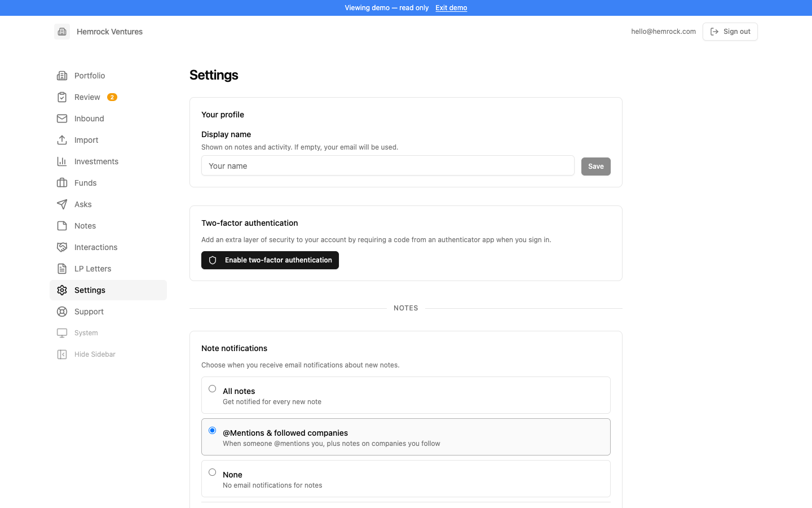This screenshot has height=508, width=812.
Task: Click the Interactions handshake icon
Action: [62, 247]
